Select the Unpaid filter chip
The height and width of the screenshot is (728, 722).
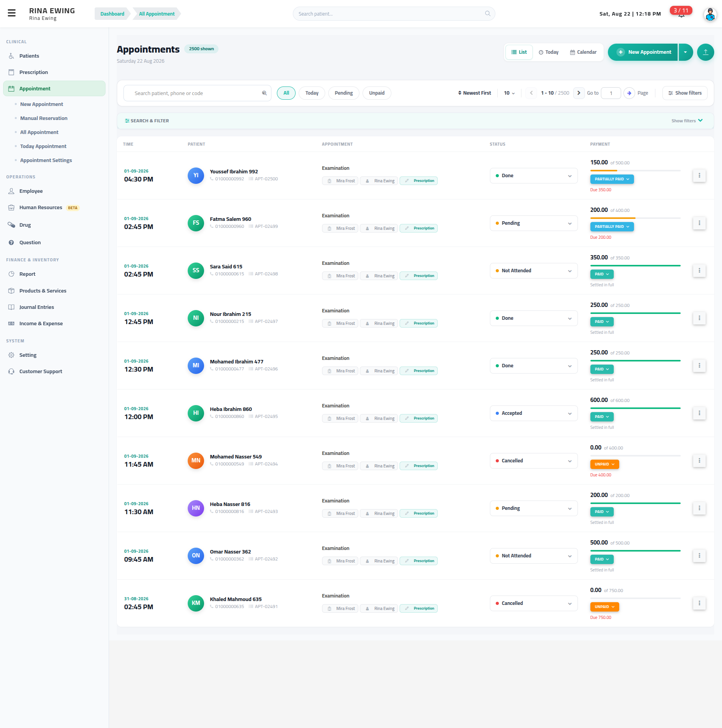pos(377,93)
